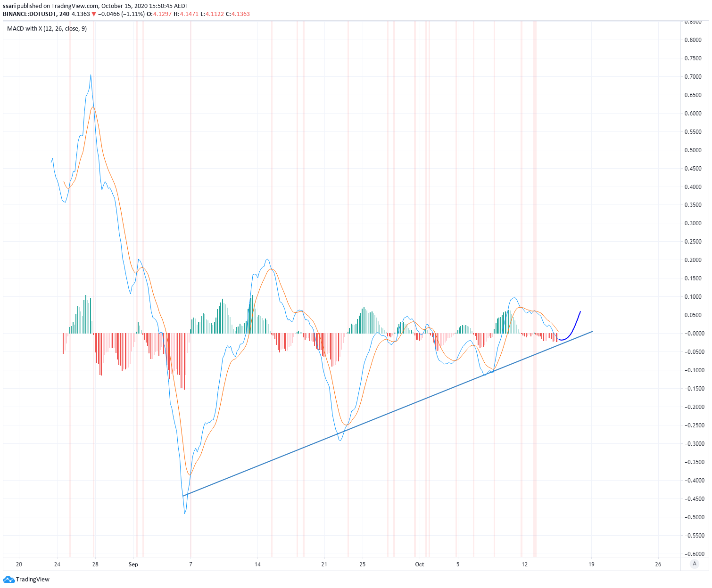Viewport: 712px width, 588px height.
Task: Click the 'L:4.1122' low value
Action: pos(212,14)
